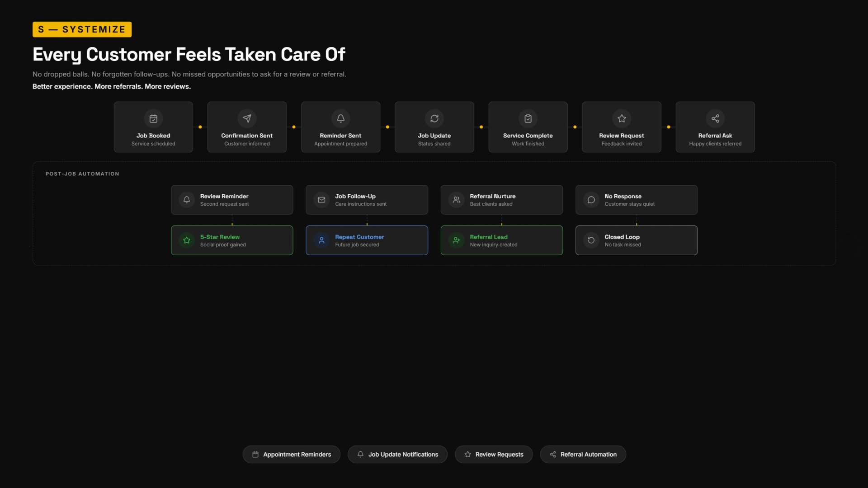The image size is (868, 488).
Task: Click the 'No Response' box title
Action: click(x=623, y=197)
